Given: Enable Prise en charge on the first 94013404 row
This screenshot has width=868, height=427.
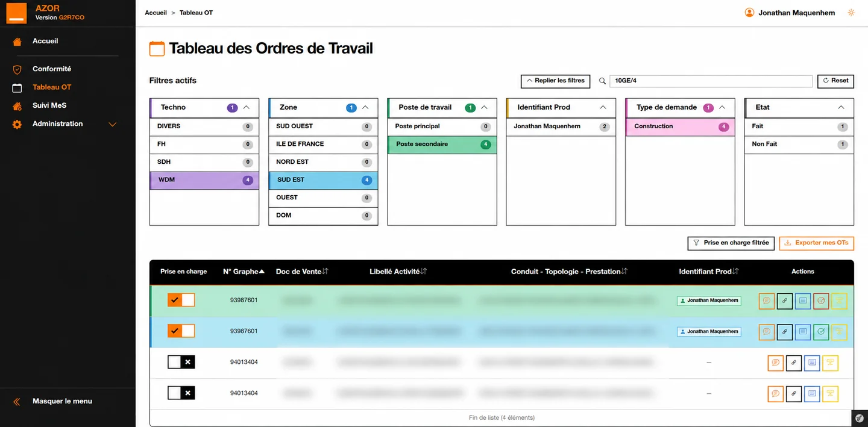Looking at the screenshot, I should pyautogui.click(x=181, y=362).
